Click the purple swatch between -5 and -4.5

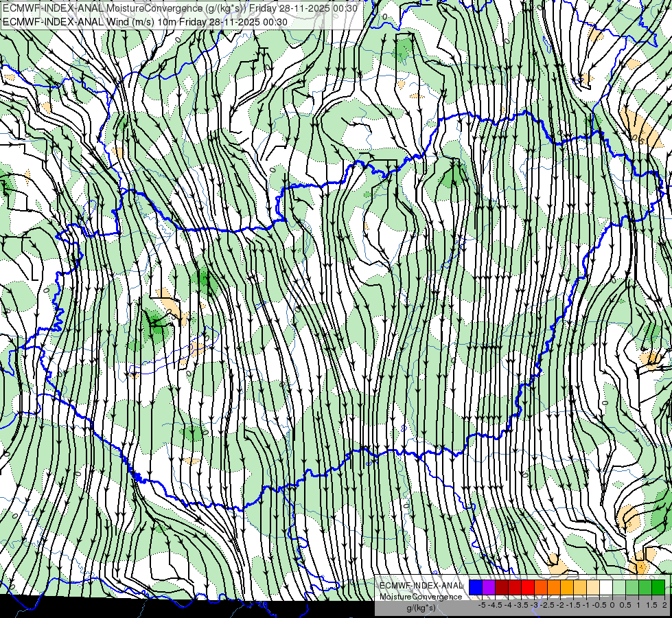(489, 587)
